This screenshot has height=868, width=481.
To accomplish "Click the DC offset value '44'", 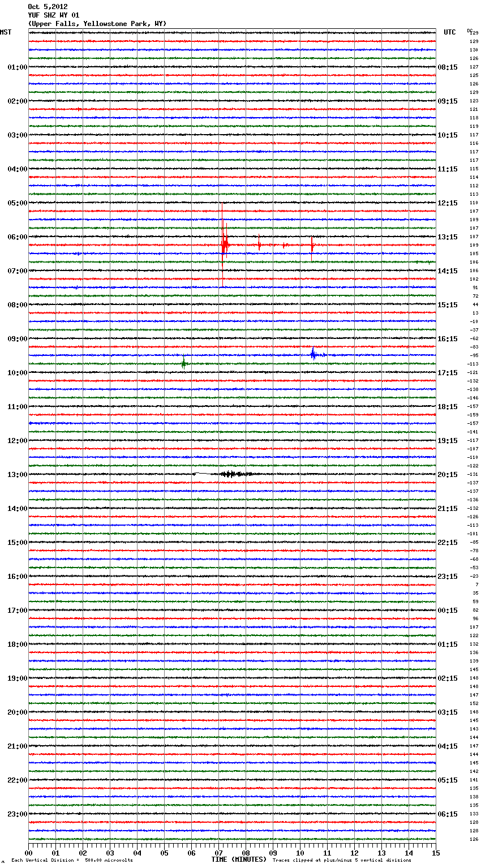I will pyautogui.click(x=475, y=304).
